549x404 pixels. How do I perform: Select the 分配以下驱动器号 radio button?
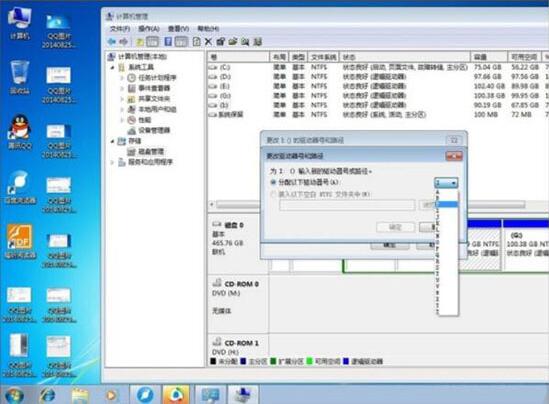(273, 182)
